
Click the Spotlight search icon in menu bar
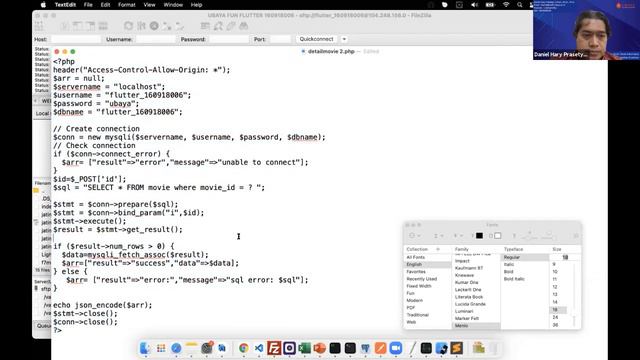520,5
